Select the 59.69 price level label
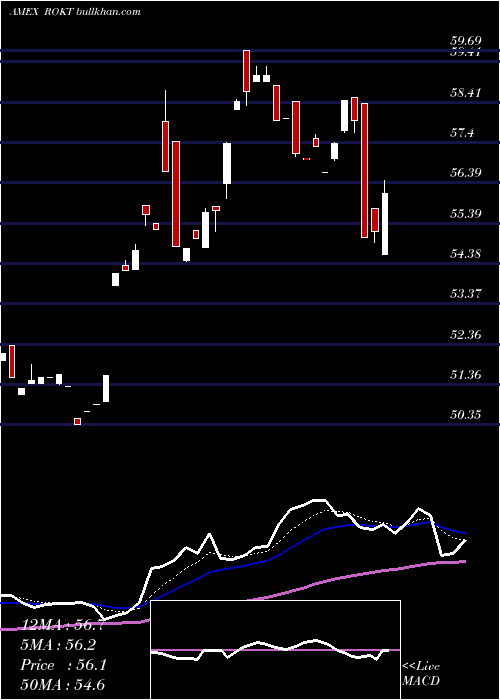 (x=466, y=42)
